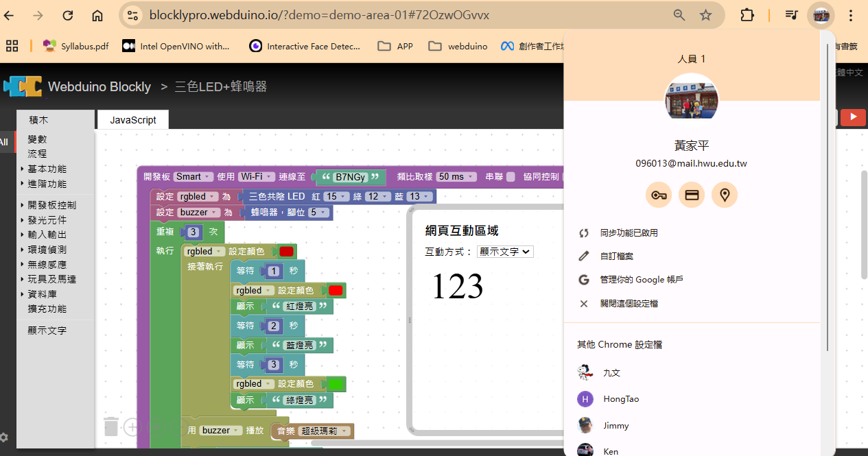Click the green color swatch on rgbled block
Image resolution: width=868 pixels, height=456 pixels.
click(336, 384)
